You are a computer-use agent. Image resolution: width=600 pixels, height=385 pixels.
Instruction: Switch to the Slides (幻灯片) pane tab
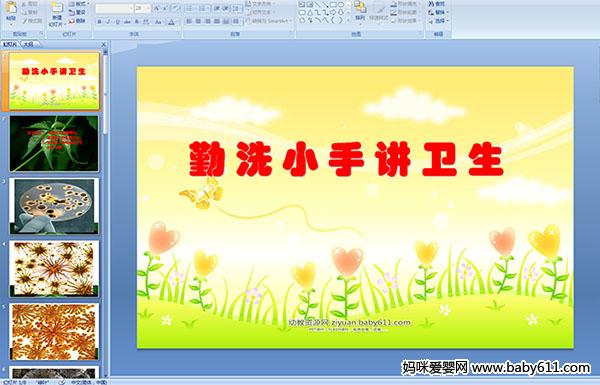pyautogui.click(x=10, y=44)
